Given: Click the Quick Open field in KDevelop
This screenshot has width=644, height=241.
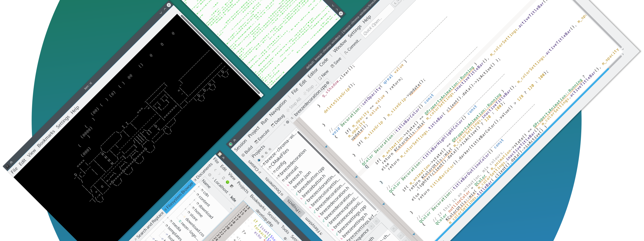Looking at the screenshot, I should point(377,20).
